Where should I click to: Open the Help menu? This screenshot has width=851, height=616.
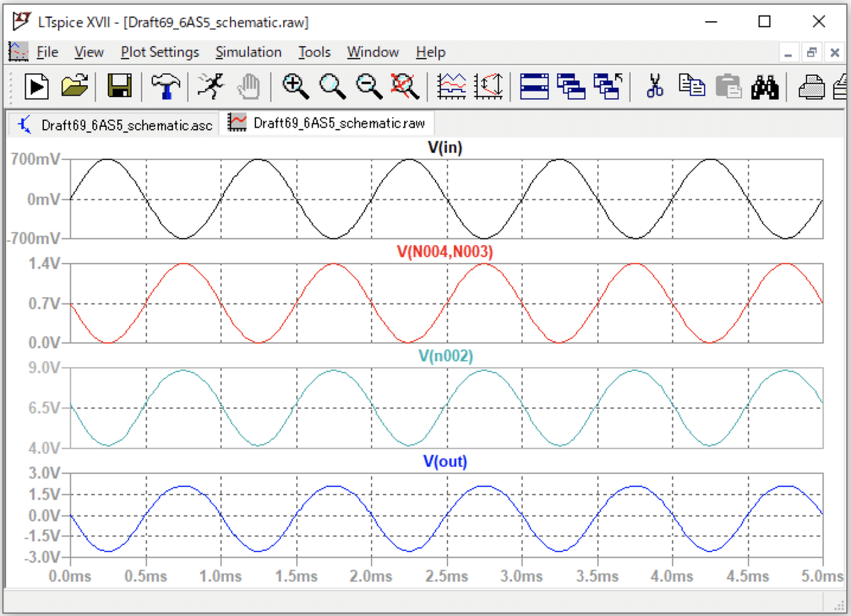point(430,52)
